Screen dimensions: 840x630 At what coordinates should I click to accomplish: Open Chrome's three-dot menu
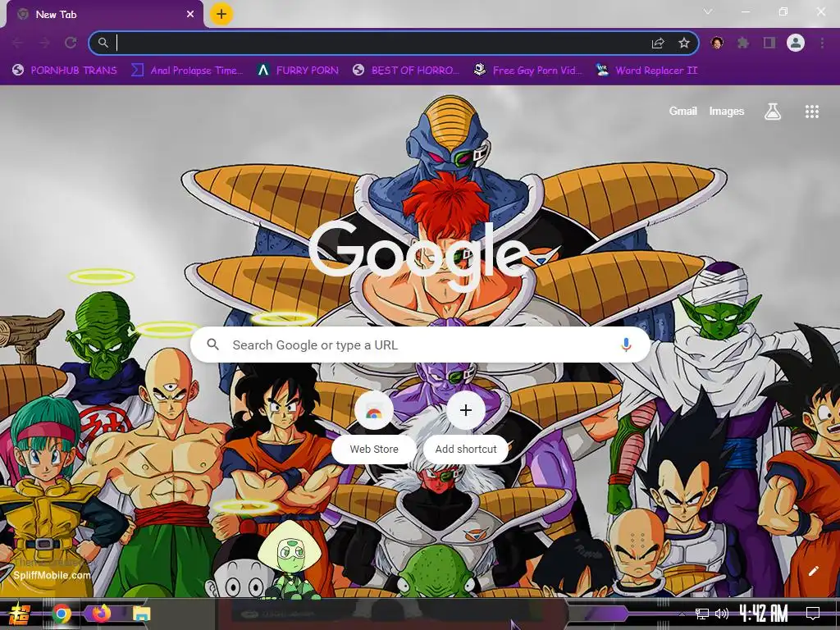coord(822,43)
